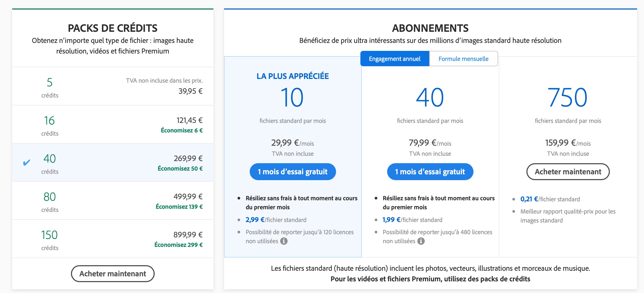Click the 1,99 € per file price

click(391, 220)
